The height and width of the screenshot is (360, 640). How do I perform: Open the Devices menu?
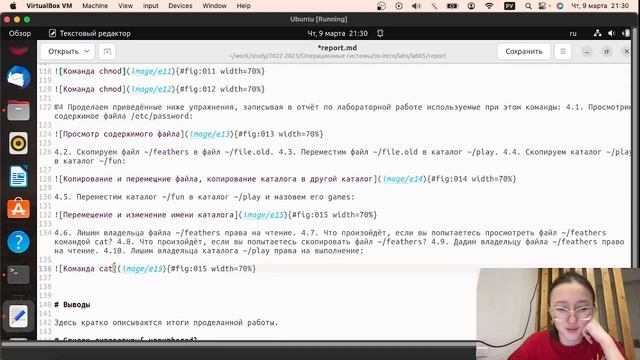point(180,6)
